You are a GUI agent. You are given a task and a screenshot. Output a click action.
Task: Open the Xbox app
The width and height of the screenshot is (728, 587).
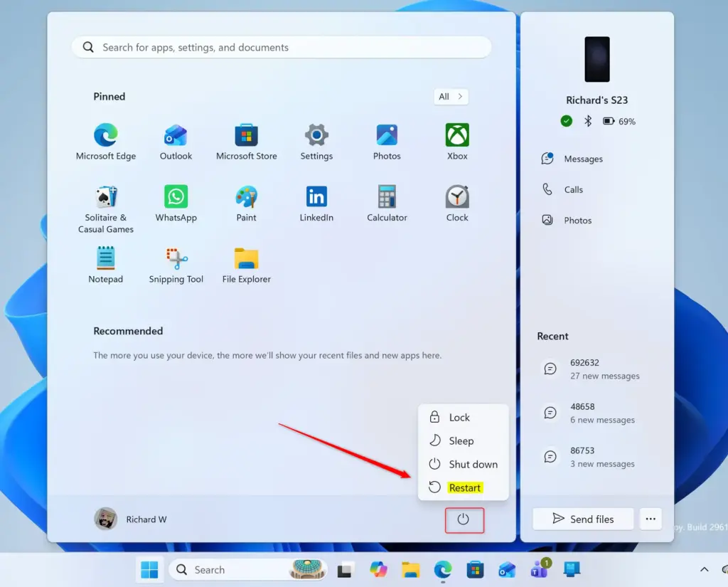click(457, 142)
